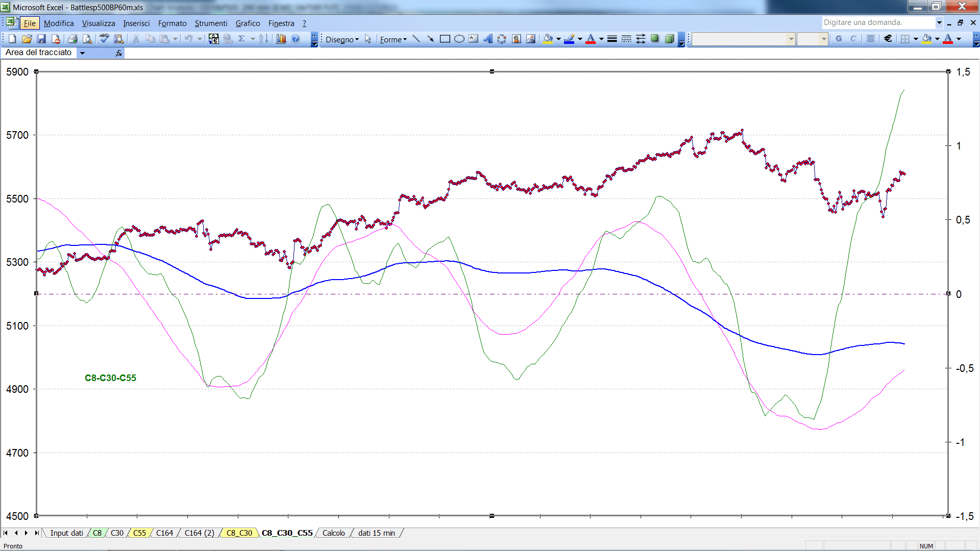Click the drawing Line Color blue brush
980x551 pixels.
[x=569, y=39]
